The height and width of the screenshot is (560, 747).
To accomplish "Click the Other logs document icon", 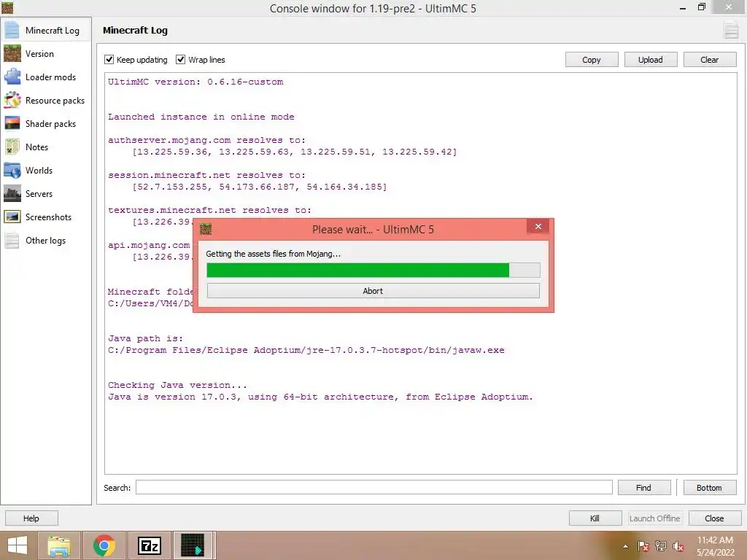I will pos(12,240).
